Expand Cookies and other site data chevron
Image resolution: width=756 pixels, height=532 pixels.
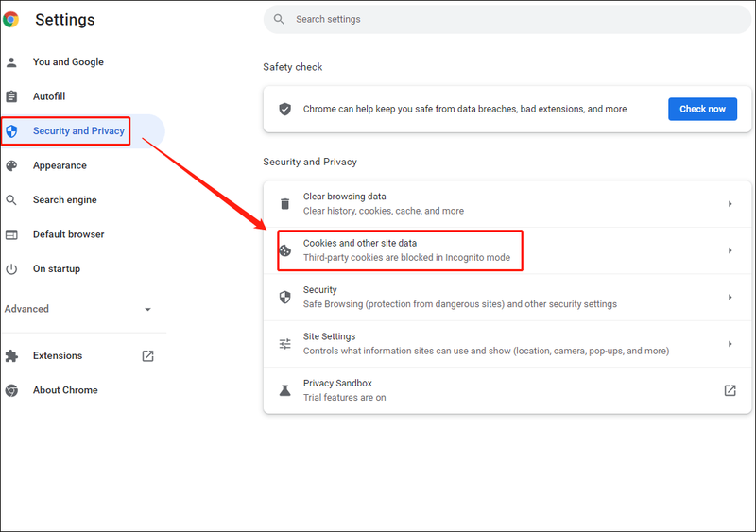pyautogui.click(x=730, y=250)
